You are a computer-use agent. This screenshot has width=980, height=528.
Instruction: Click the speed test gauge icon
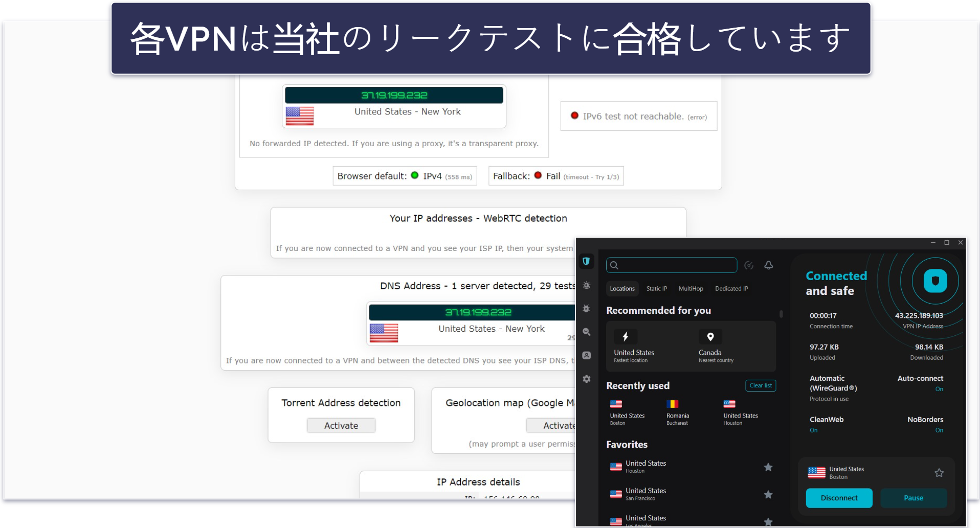tap(749, 265)
